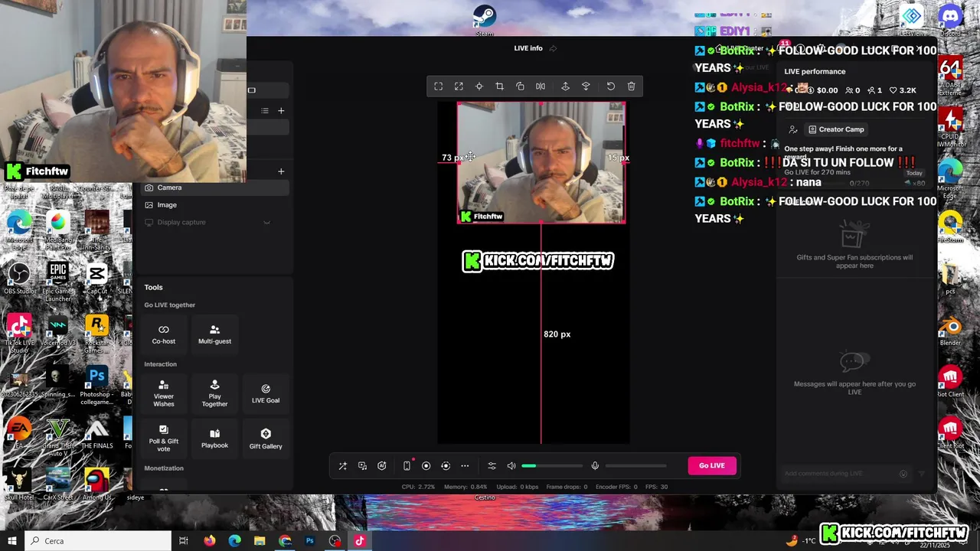
Task: Open the Blender desktop shortcut
Action: [950, 331]
